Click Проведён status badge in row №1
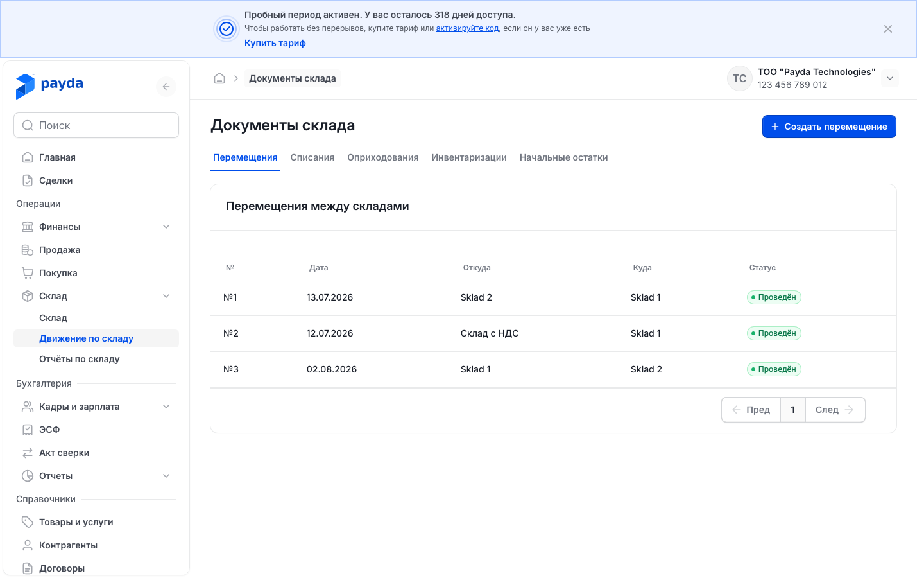This screenshot has height=578, width=924. click(x=774, y=297)
